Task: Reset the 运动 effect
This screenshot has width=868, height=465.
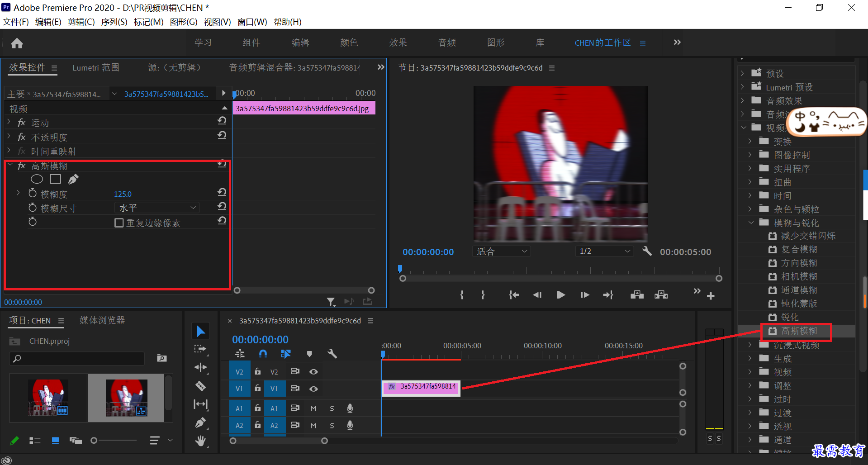Action: coord(222,121)
